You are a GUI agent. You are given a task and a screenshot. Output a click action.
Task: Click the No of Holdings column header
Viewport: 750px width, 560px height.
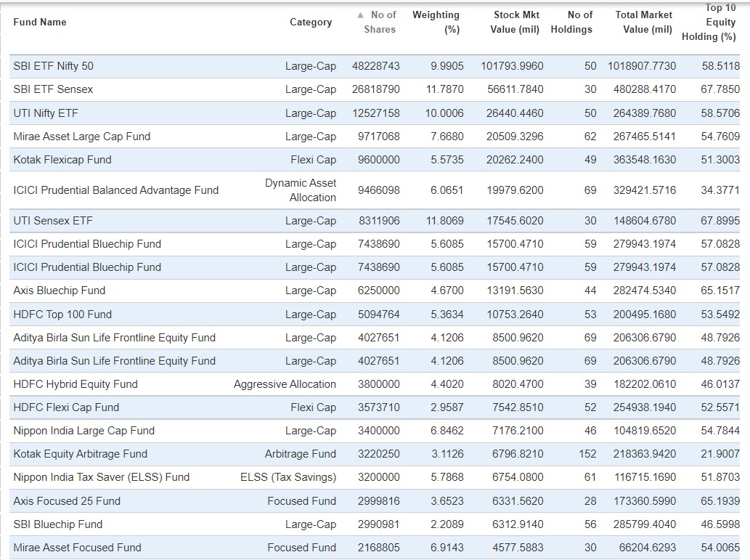571,23
